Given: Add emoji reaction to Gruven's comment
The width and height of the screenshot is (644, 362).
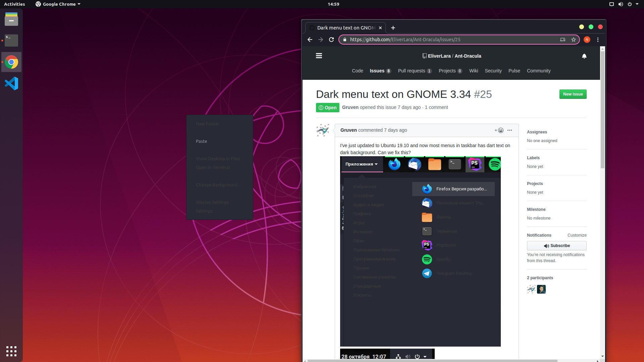Looking at the screenshot, I should (x=499, y=130).
